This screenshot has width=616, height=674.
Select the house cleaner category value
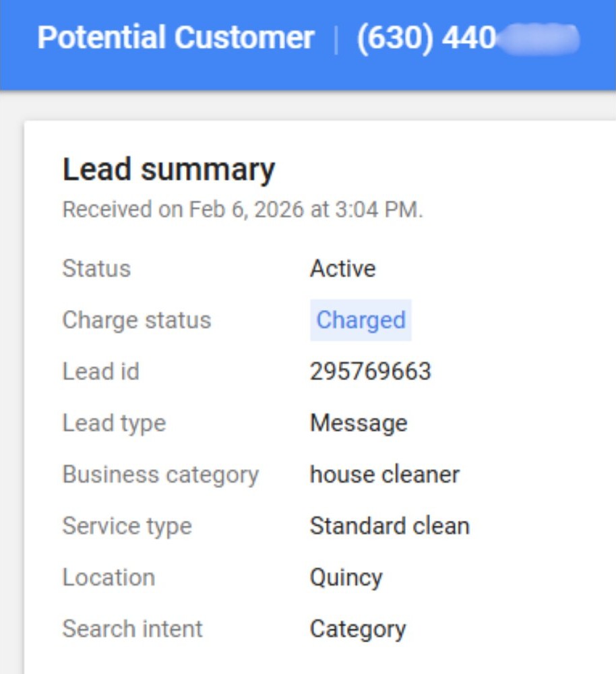pyautogui.click(x=384, y=474)
